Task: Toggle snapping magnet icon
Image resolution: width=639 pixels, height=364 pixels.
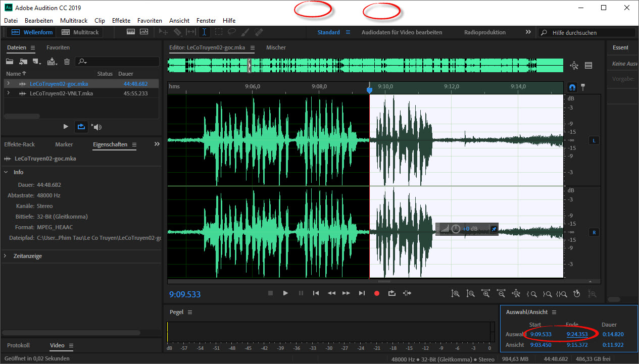Action: coord(572,87)
